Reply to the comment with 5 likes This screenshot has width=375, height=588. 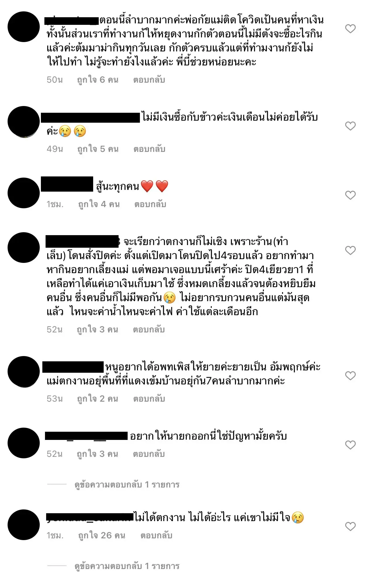click(x=150, y=149)
